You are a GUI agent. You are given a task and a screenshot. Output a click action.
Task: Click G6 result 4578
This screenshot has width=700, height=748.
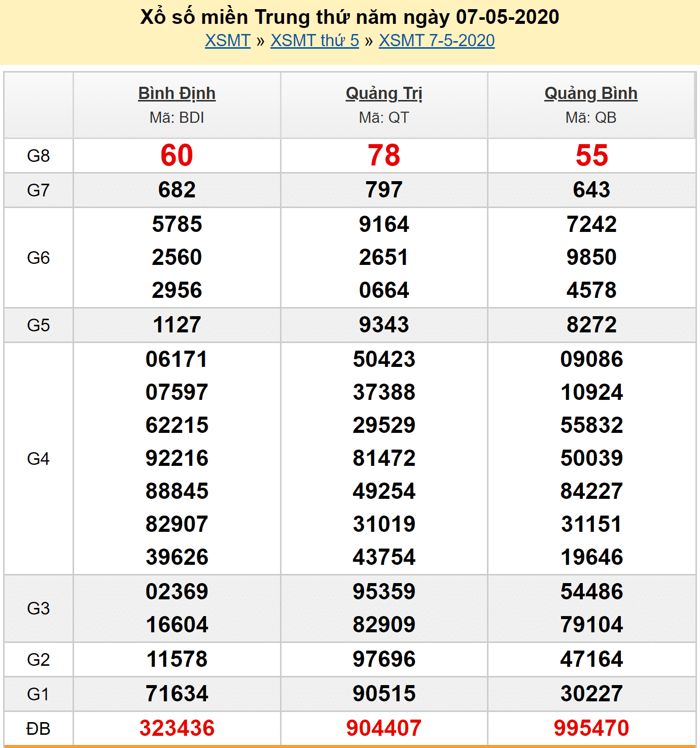pyautogui.click(x=591, y=290)
